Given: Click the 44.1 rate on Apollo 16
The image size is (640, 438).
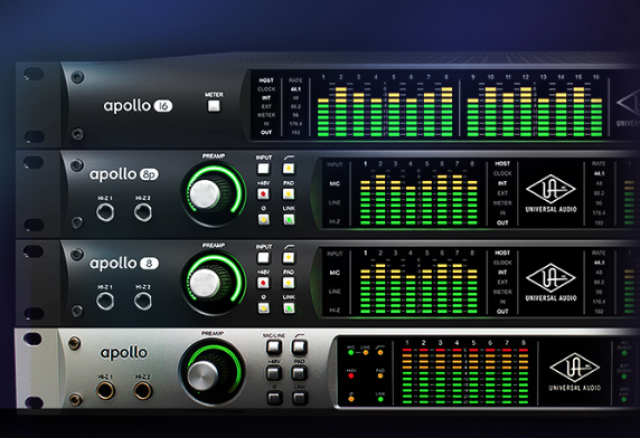Looking at the screenshot, I should click(x=296, y=89).
